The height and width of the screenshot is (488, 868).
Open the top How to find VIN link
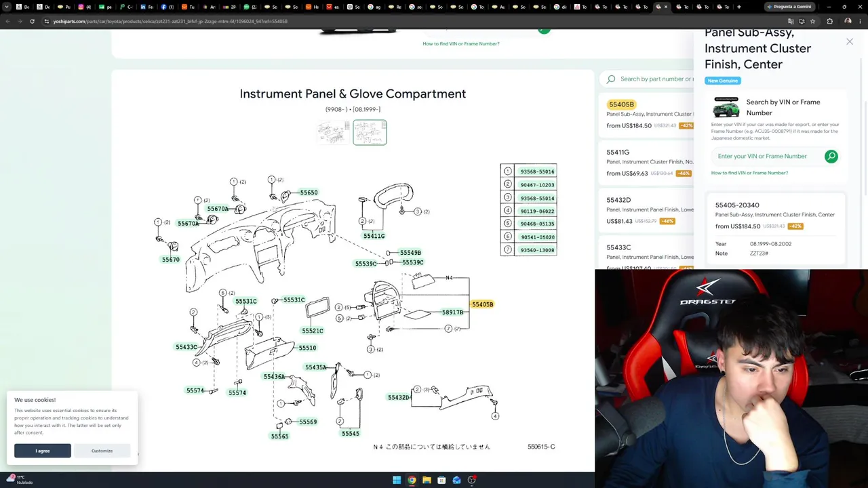461,43
